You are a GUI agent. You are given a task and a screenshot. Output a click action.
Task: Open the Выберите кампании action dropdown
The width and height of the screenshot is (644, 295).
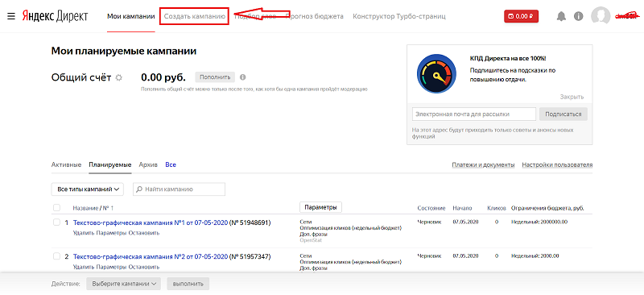(123, 284)
